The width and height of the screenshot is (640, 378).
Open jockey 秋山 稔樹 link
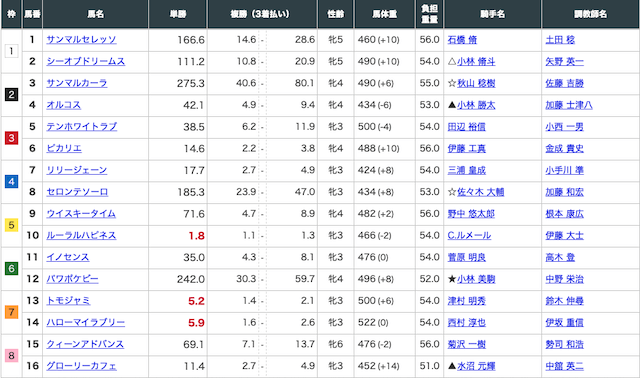click(x=476, y=83)
